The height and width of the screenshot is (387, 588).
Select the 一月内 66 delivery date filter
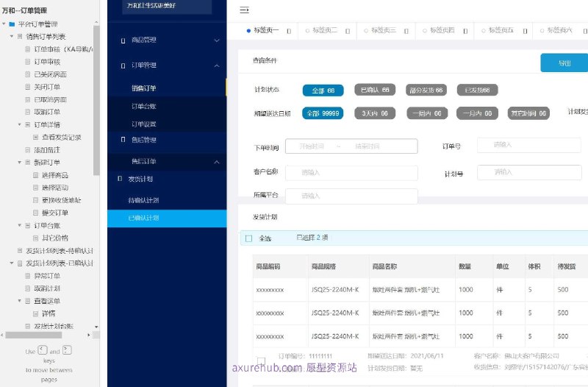477,113
